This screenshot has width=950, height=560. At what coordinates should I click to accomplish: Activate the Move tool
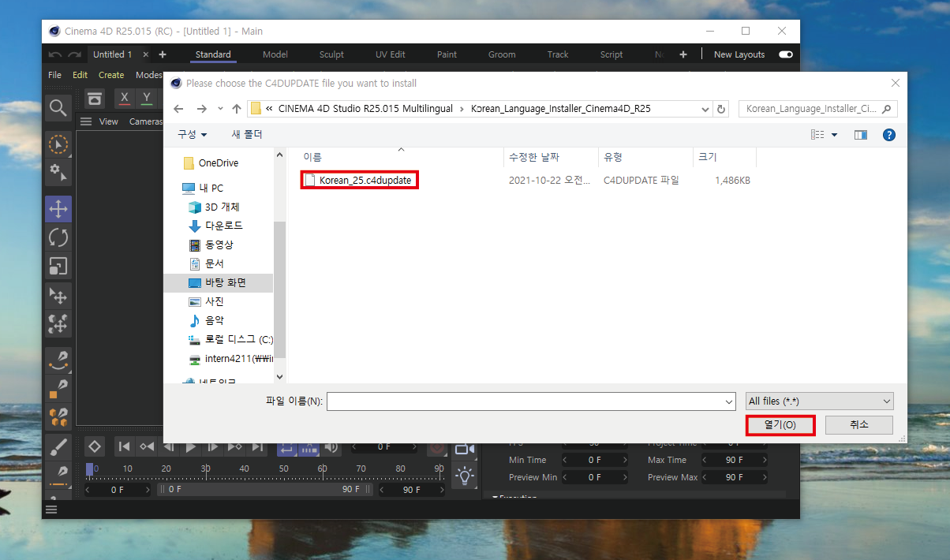pyautogui.click(x=58, y=209)
